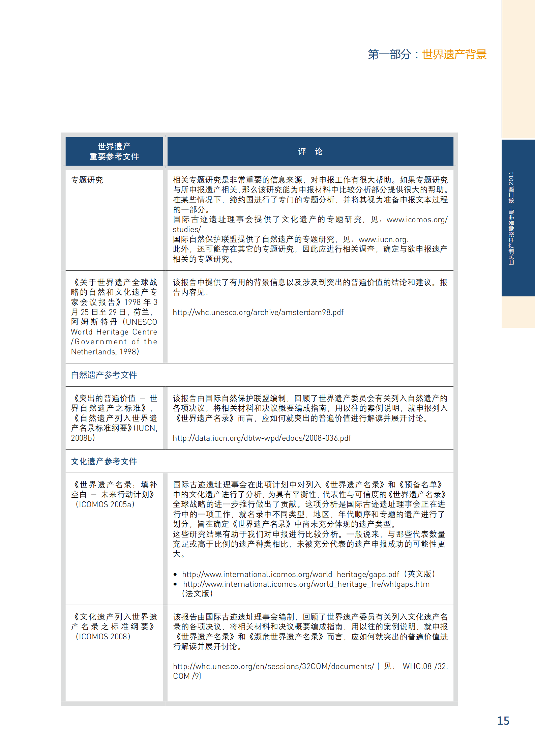This screenshot has width=535, height=756.
Task: Select the 专题研究 table cell
Action: click(x=87, y=180)
